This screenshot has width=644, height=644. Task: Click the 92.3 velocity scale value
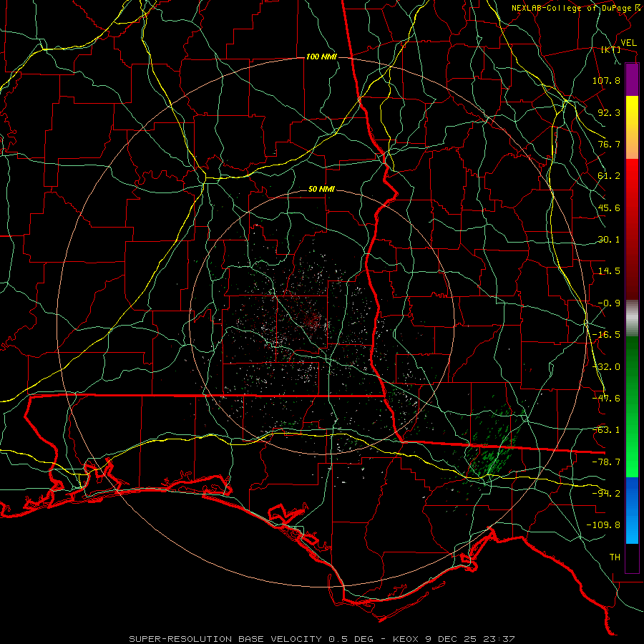[609, 112]
